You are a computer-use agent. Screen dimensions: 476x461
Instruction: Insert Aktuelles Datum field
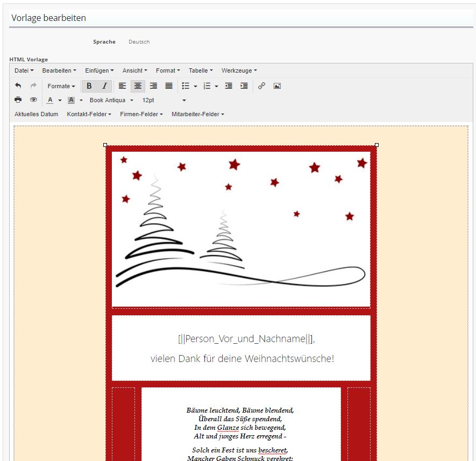click(37, 114)
